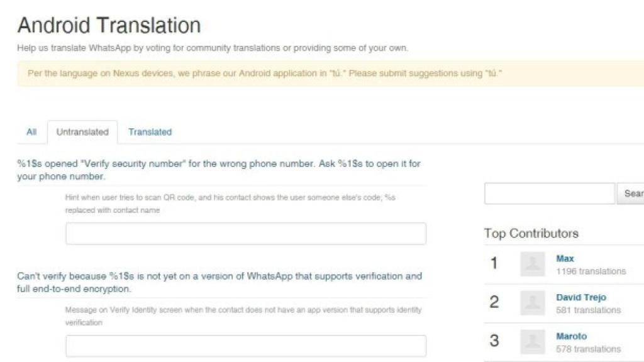Click the translation field for the encryption string

click(x=245, y=345)
